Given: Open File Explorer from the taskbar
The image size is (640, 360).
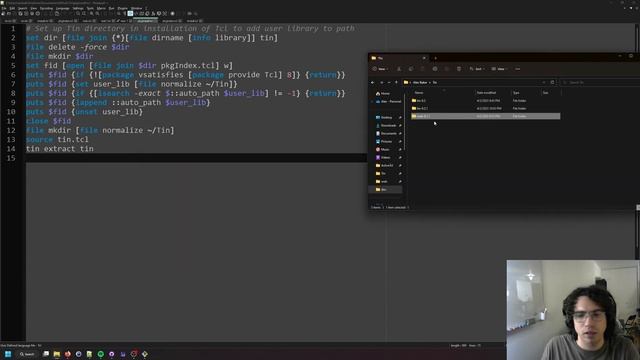Looking at the screenshot, I should click(x=57, y=354).
